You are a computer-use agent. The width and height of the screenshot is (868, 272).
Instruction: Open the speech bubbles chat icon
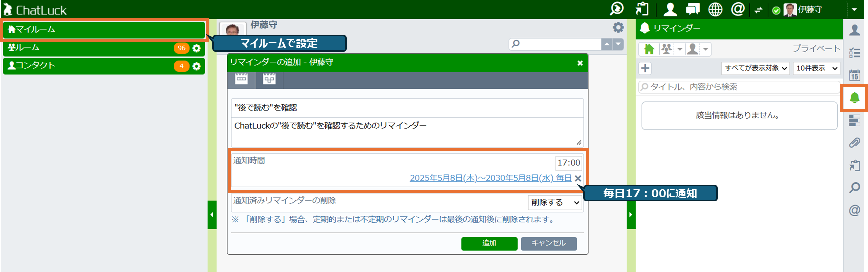(x=693, y=9)
